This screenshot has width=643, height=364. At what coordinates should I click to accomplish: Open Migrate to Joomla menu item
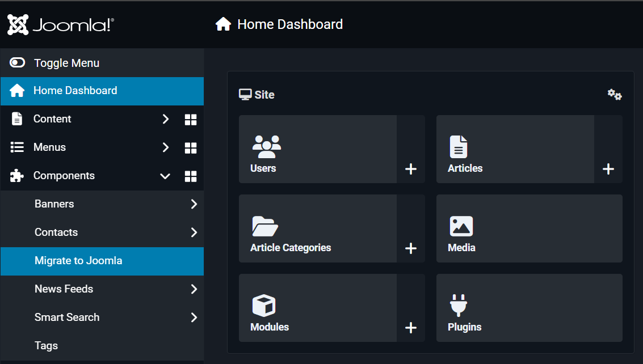(x=78, y=261)
